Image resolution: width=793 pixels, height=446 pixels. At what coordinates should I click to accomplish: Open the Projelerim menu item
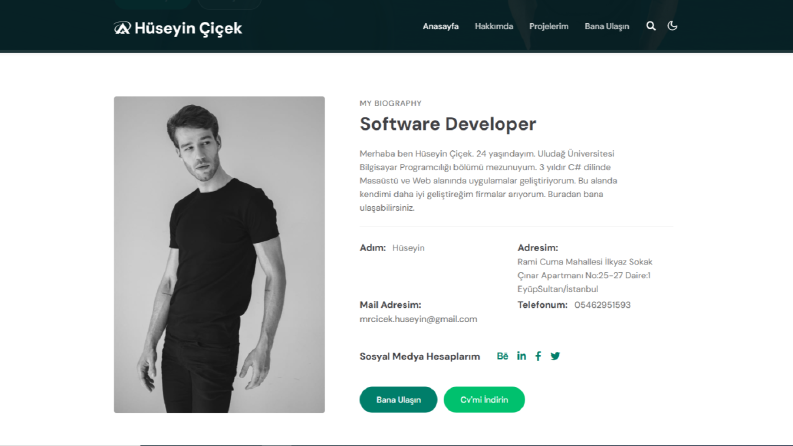pyautogui.click(x=549, y=26)
